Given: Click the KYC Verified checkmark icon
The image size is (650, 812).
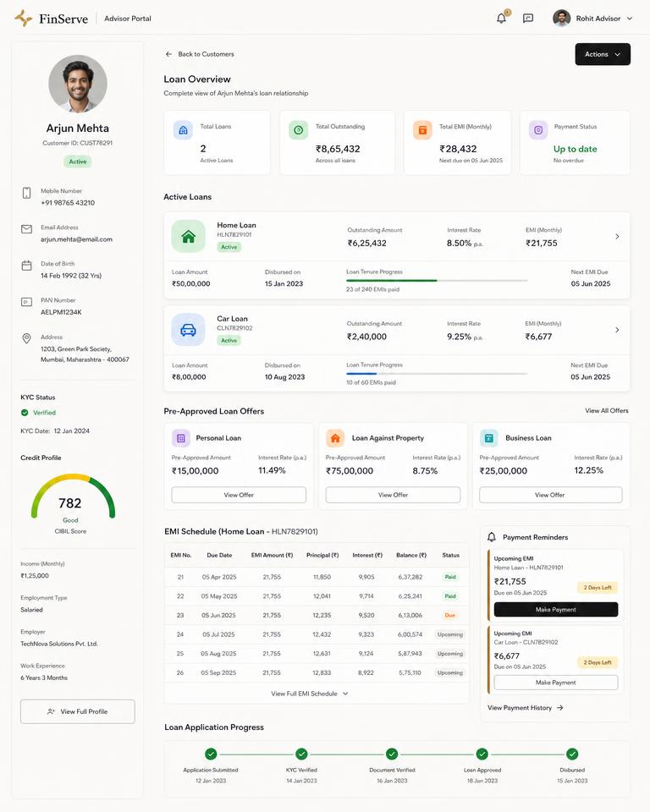Looking at the screenshot, I should (x=25, y=413).
